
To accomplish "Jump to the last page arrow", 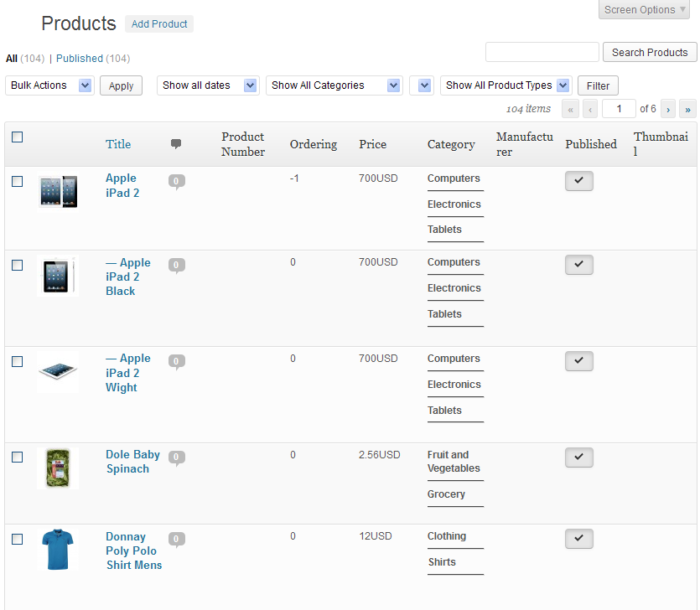I will 687,109.
